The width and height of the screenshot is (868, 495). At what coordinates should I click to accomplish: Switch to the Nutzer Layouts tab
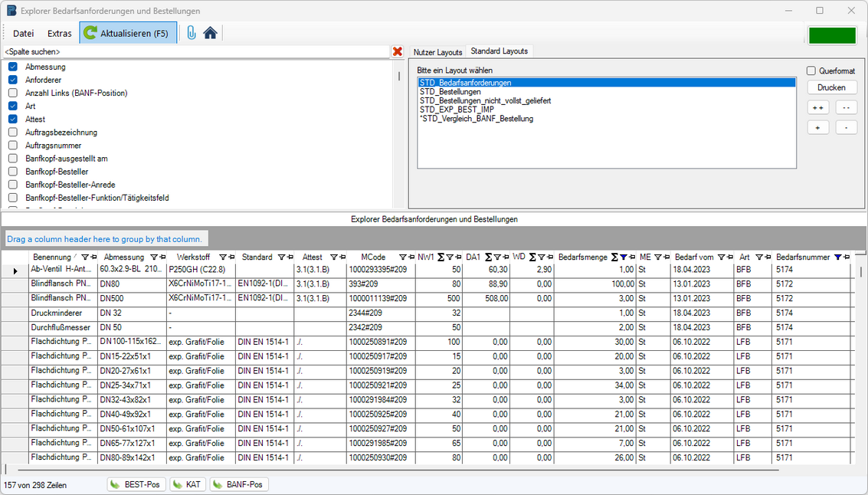[437, 52]
